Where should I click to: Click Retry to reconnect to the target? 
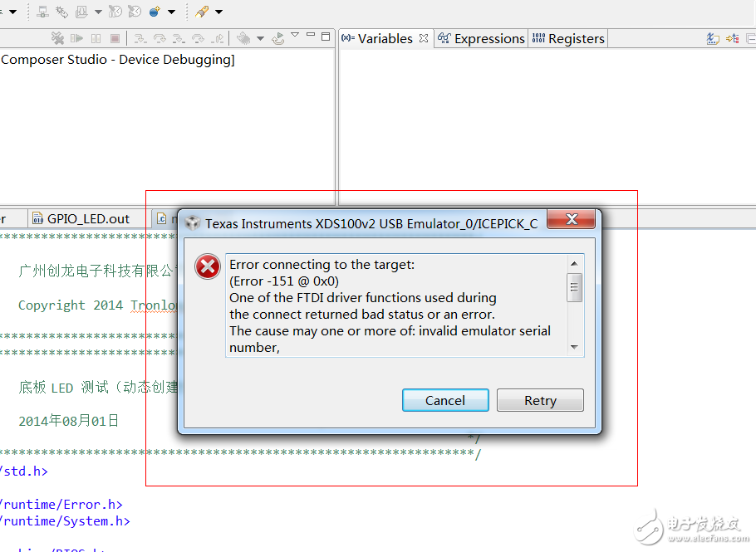pyautogui.click(x=540, y=400)
